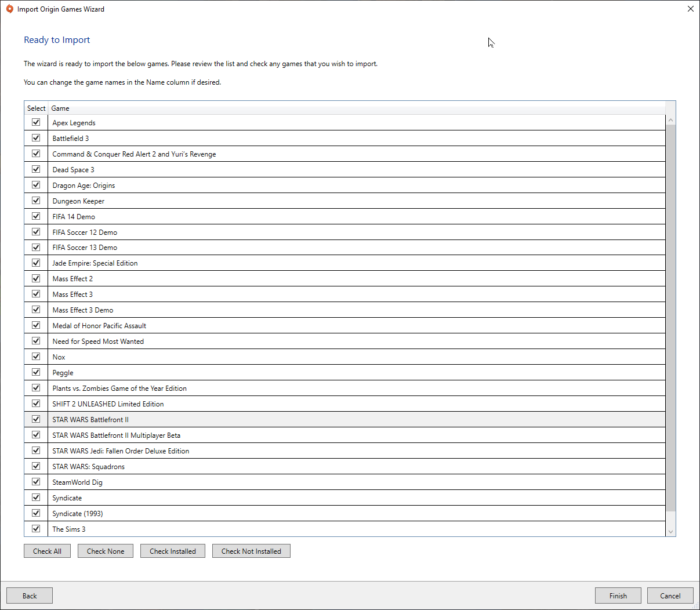Click the Check All button
This screenshot has width=700, height=610.
[47, 551]
